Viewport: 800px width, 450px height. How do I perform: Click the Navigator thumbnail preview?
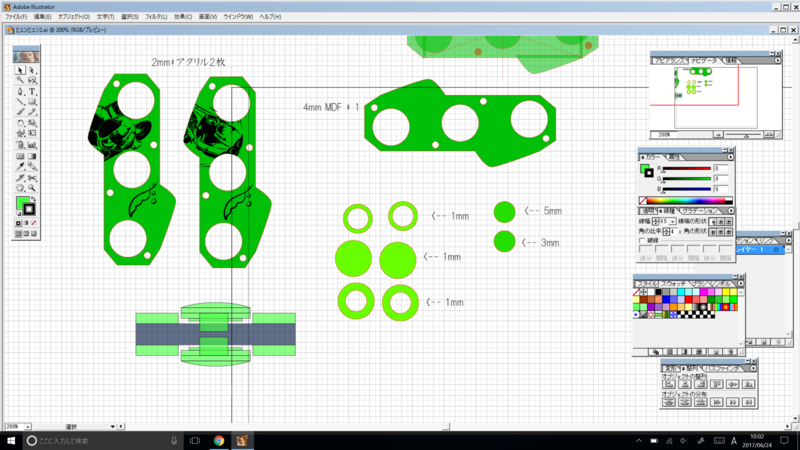pyautogui.click(x=716, y=97)
